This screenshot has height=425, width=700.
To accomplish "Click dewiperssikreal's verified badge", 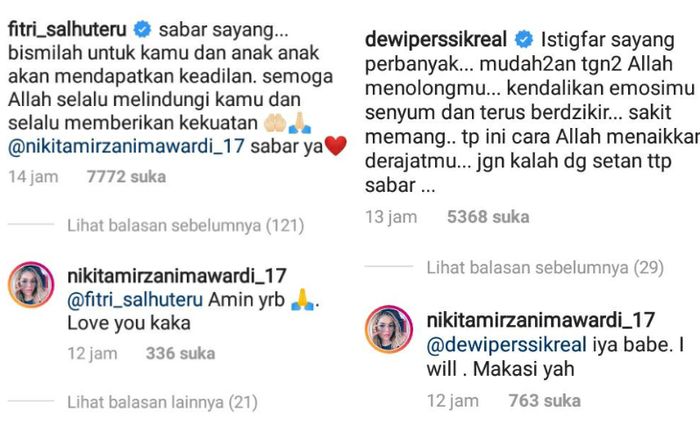I will [524, 39].
